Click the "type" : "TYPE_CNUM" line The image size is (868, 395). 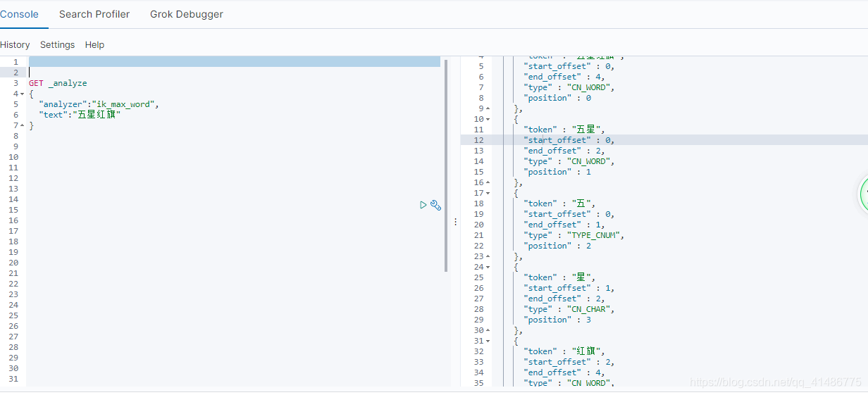click(x=574, y=235)
